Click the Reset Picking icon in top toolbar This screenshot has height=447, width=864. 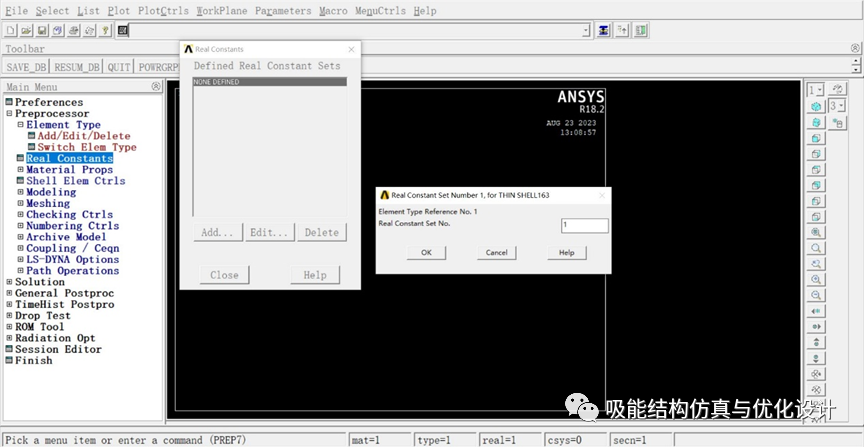tap(622, 30)
